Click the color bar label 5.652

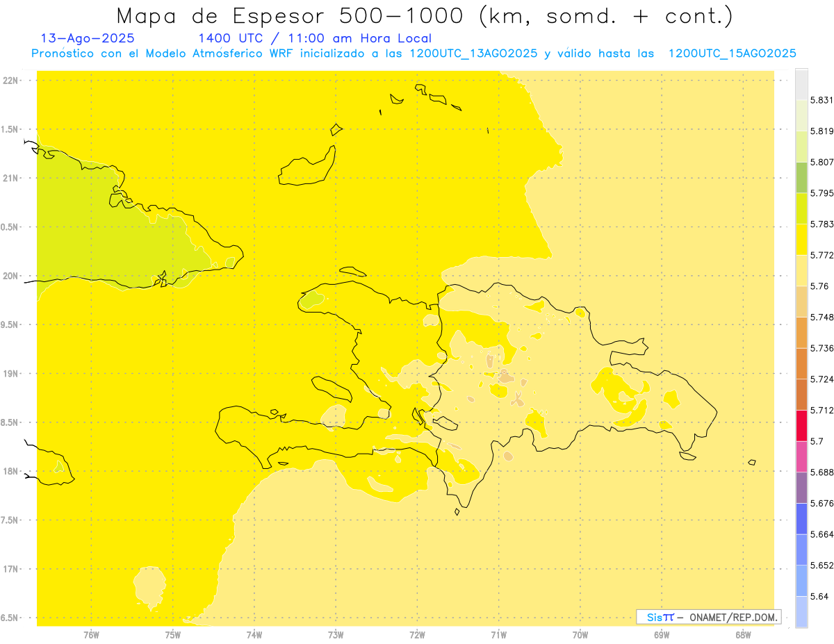pyautogui.click(x=821, y=565)
